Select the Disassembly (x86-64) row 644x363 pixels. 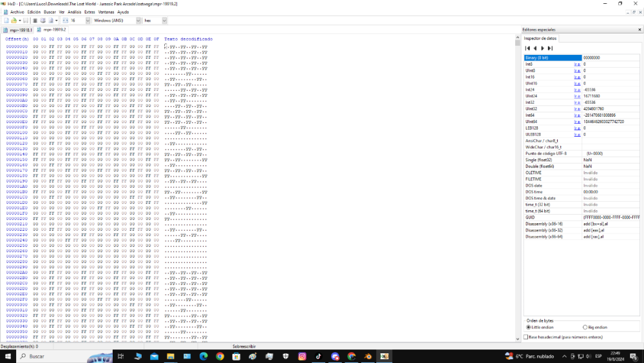point(582,237)
